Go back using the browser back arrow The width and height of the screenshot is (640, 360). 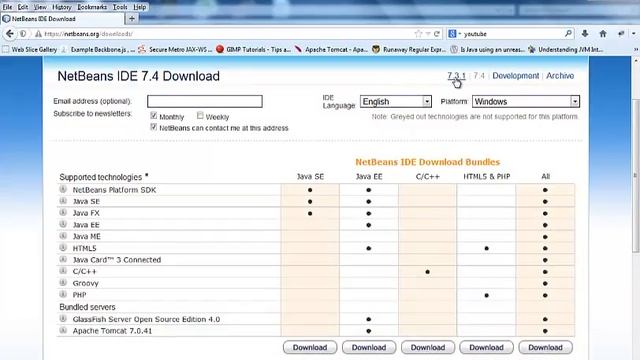coord(9,34)
